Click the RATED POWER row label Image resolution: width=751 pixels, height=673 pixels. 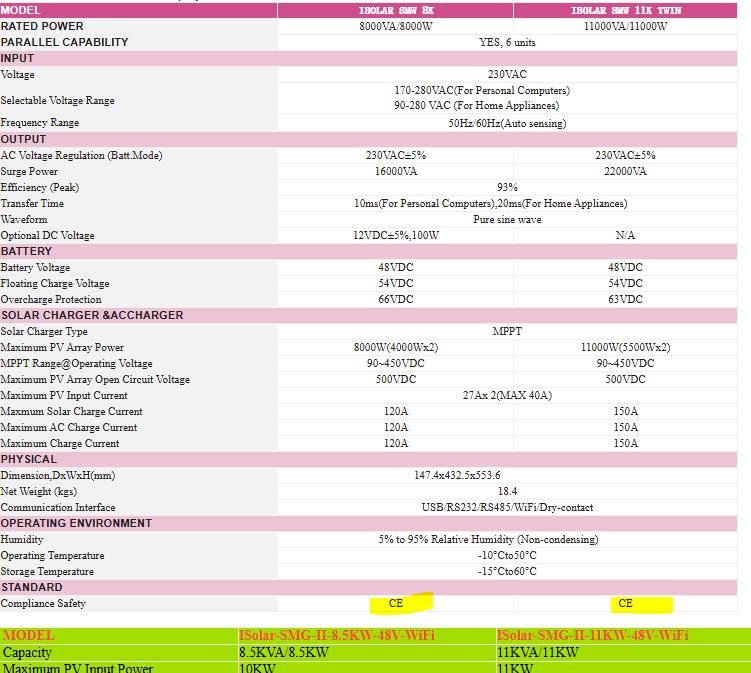(x=42, y=26)
